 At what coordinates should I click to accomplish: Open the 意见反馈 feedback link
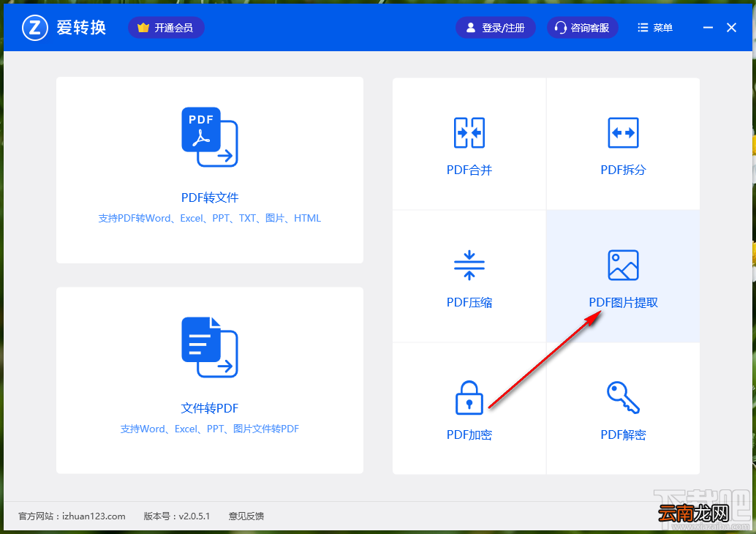pos(246,516)
